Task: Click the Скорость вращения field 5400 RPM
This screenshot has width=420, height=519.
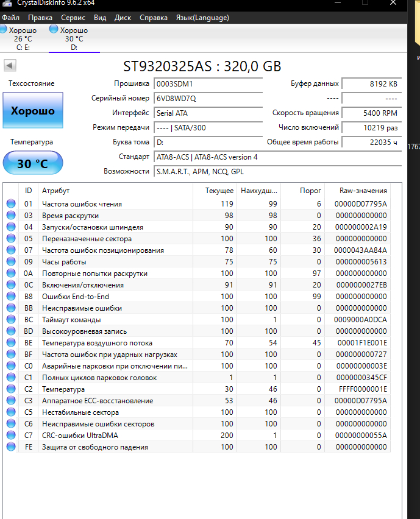Action: click(372, 113)
